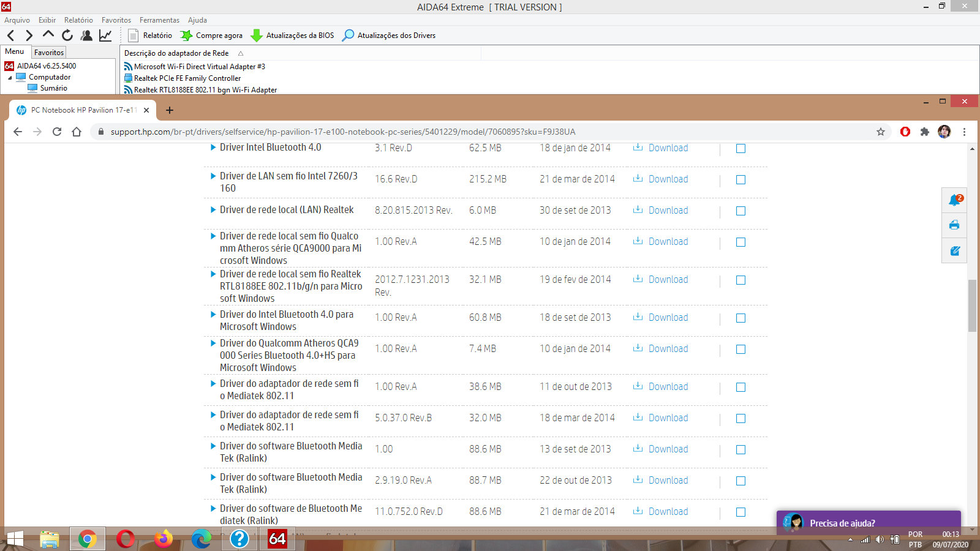Go up one level in AIDA64
Viewport: 980px width, 551px height.
pyautogui.click(x=48, y=34)
